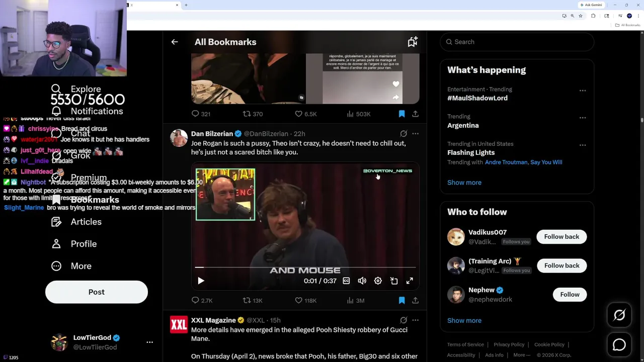Open Explore in the left navigation

(76, 89)
